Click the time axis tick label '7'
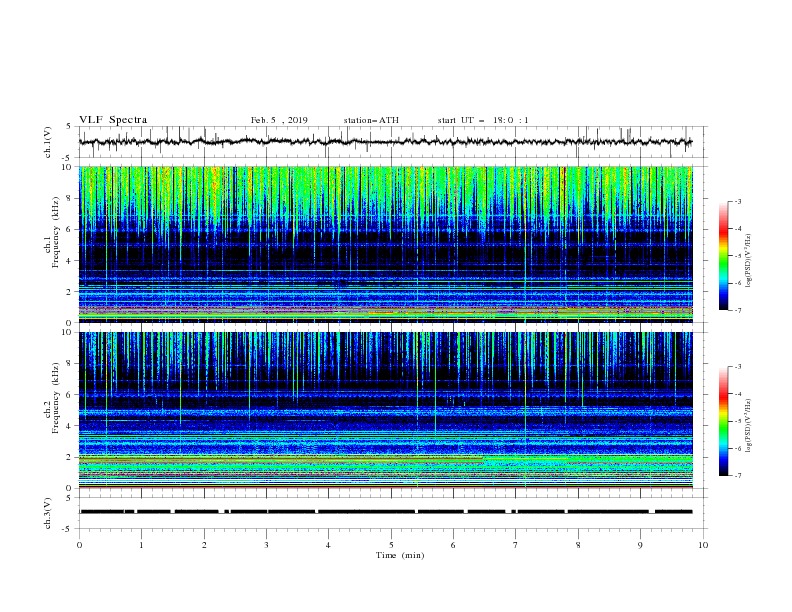This screenshot has width=792, height=612. click(516, 545)
